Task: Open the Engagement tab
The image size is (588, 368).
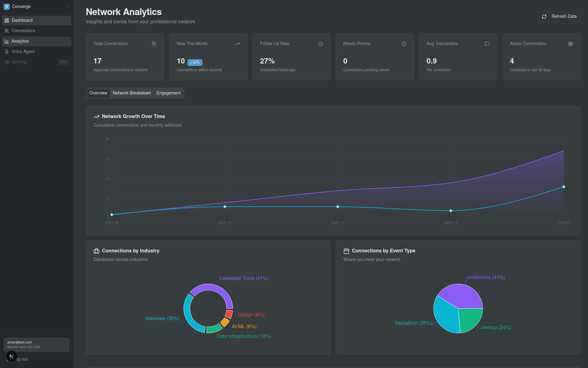Action: [x=168, y=93]
